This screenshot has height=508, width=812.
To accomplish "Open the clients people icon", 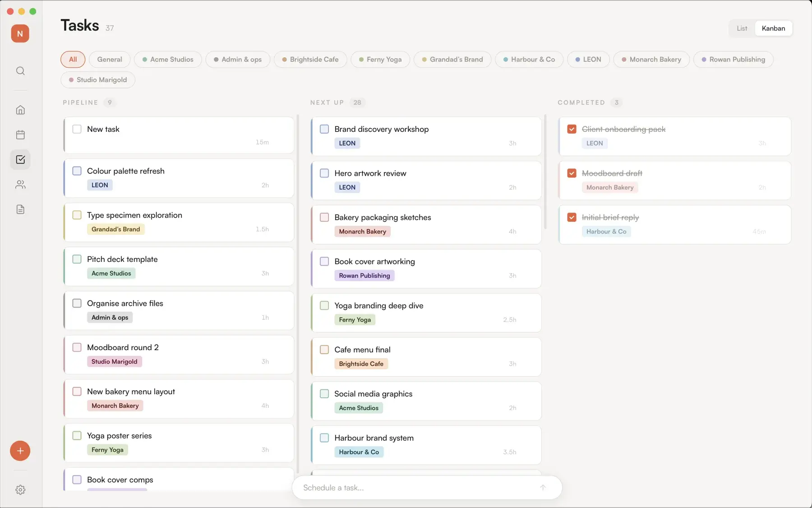I will (x=20, y=184).
